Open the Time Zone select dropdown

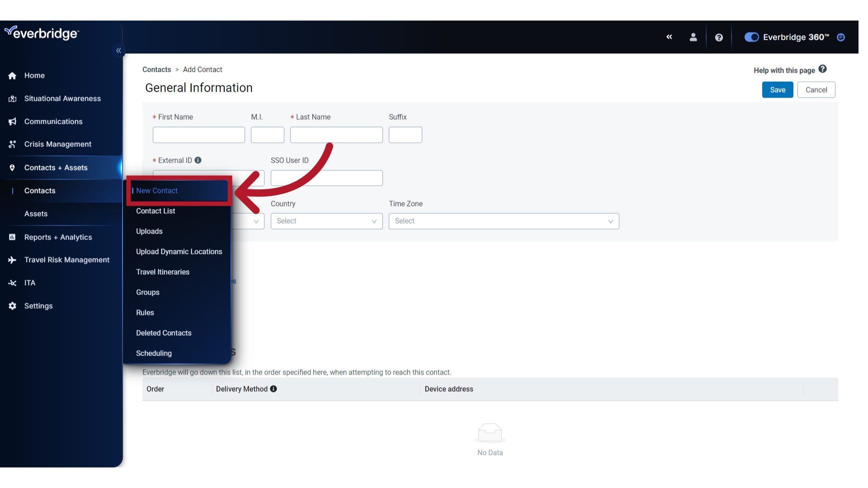point(504,221)
